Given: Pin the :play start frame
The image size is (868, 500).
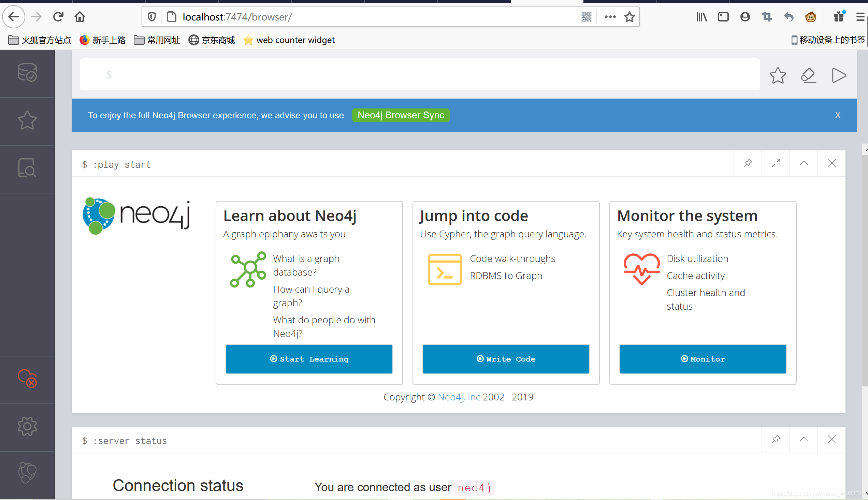Looking at the screenshot, I should coord(748,163).
